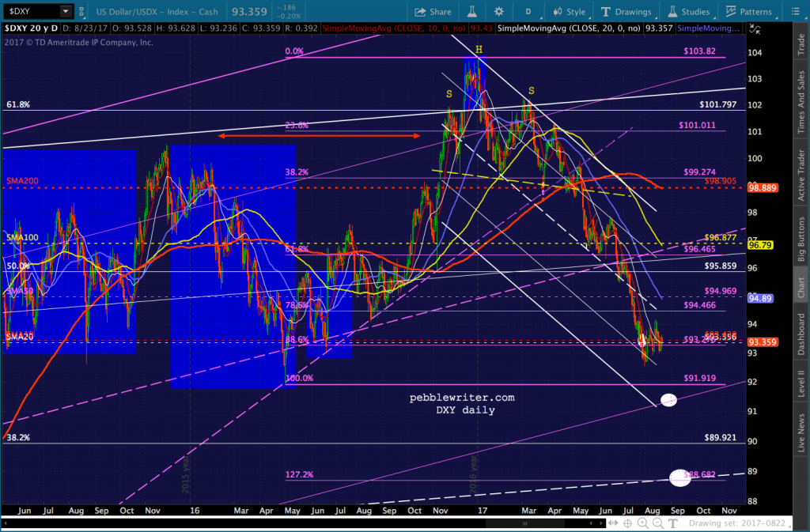This screenshot has height=532, width=810.
Task: Switch to Big Buttons tab
Action: click(801, 239)
